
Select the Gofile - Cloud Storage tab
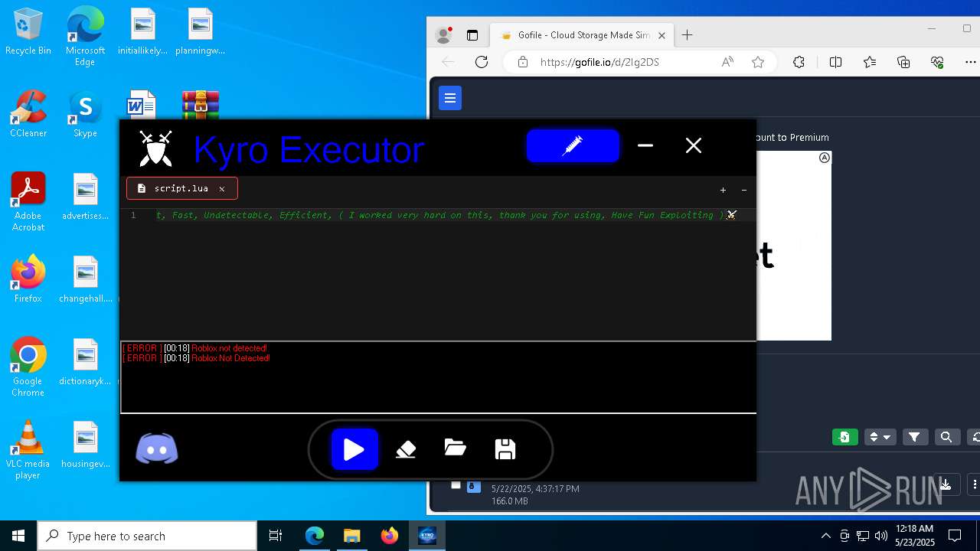tap(583, 35)
